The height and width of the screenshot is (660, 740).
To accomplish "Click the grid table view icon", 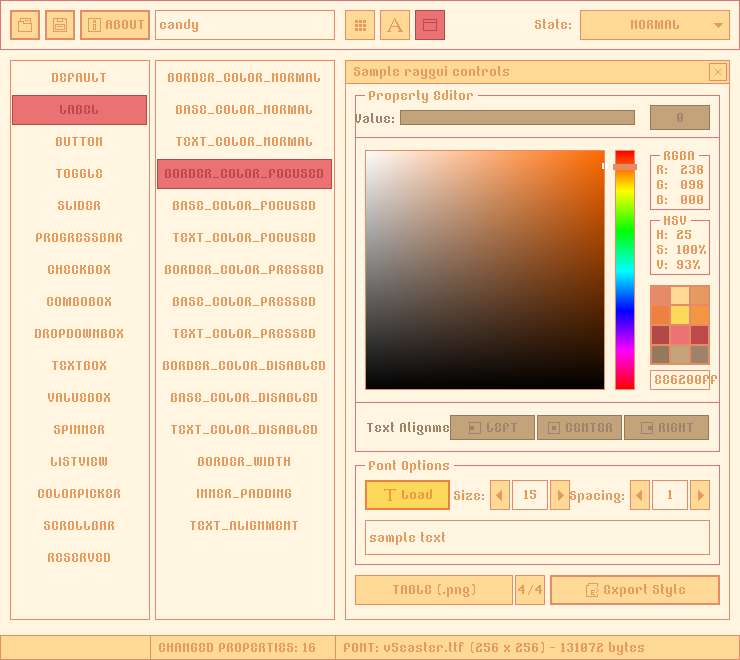I will tap(360, 25).
